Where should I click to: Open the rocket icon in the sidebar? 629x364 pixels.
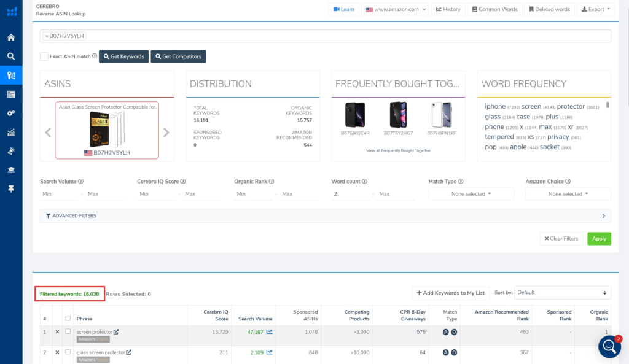coord(11,151)
